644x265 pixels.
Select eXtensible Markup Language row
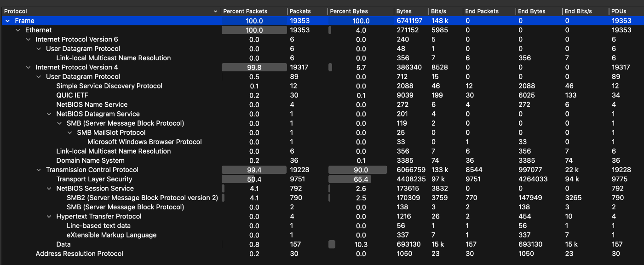322,235
